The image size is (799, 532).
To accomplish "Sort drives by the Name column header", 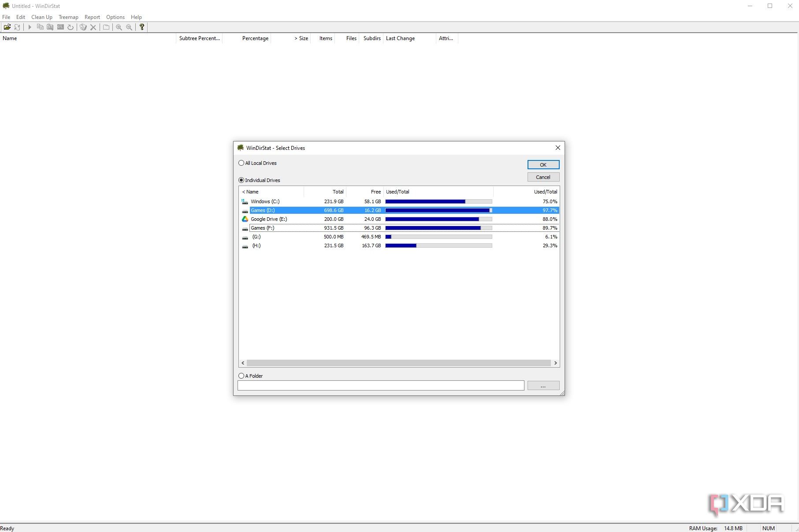I will point(271,192).
